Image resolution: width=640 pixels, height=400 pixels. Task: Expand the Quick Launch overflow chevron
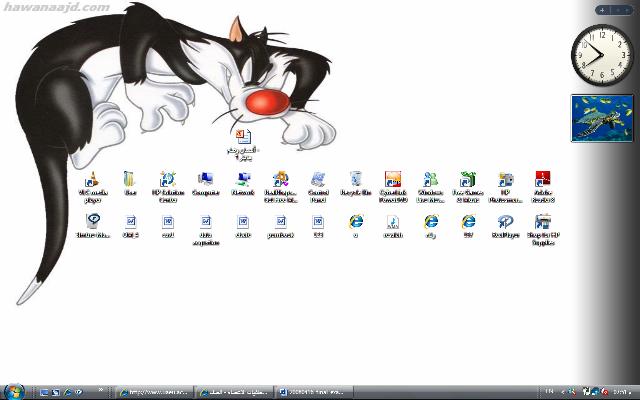[x=101, y=390]
